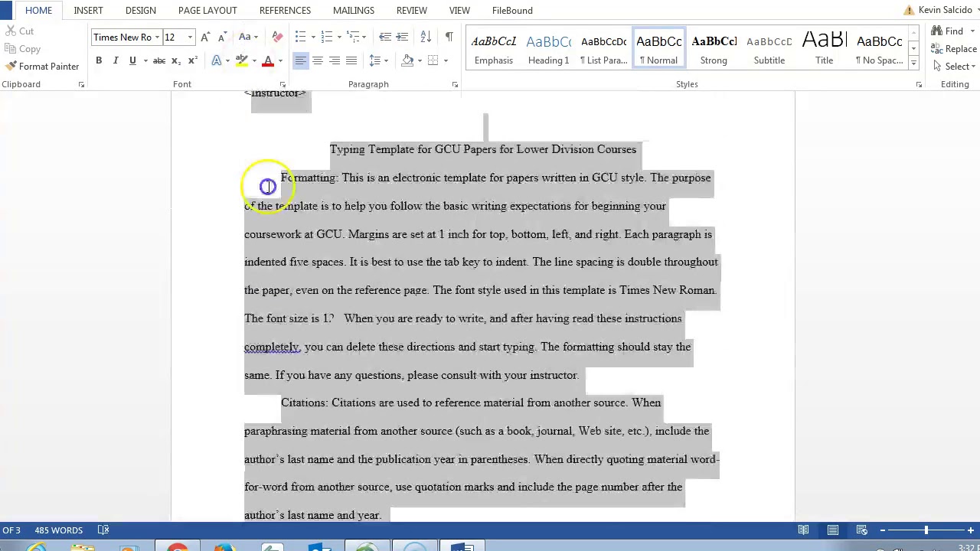Toggle Italic formatting
980x551 pixels.
pyautogui.click(x=116, y=60)
